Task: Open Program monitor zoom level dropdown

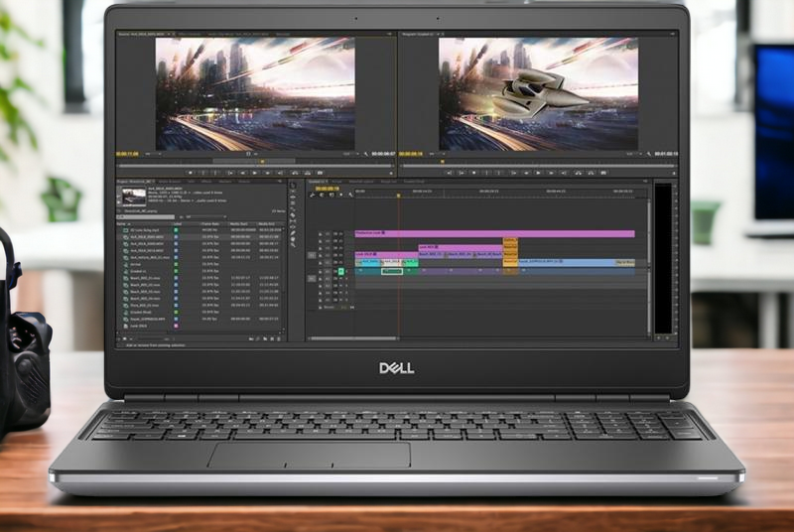Action: pos(438,154)
